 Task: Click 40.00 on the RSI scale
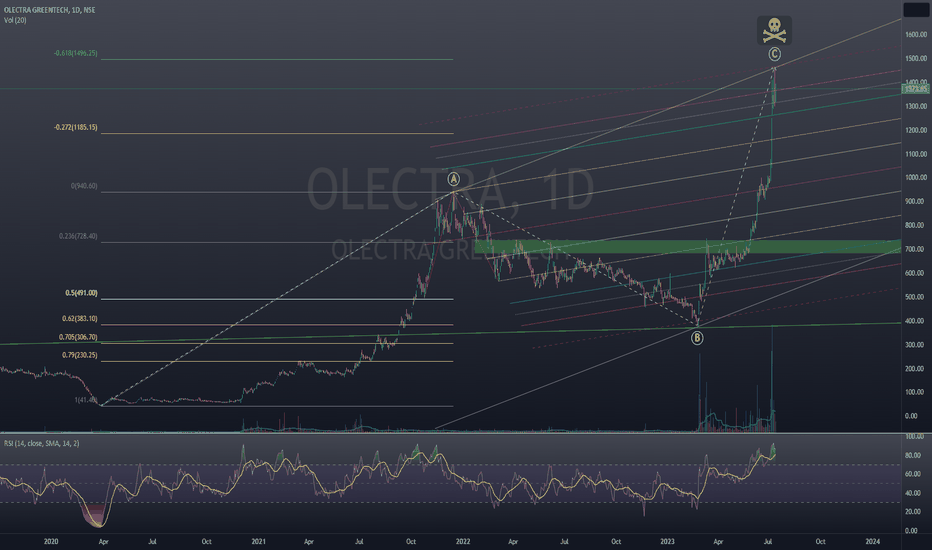tap(912, 494)
